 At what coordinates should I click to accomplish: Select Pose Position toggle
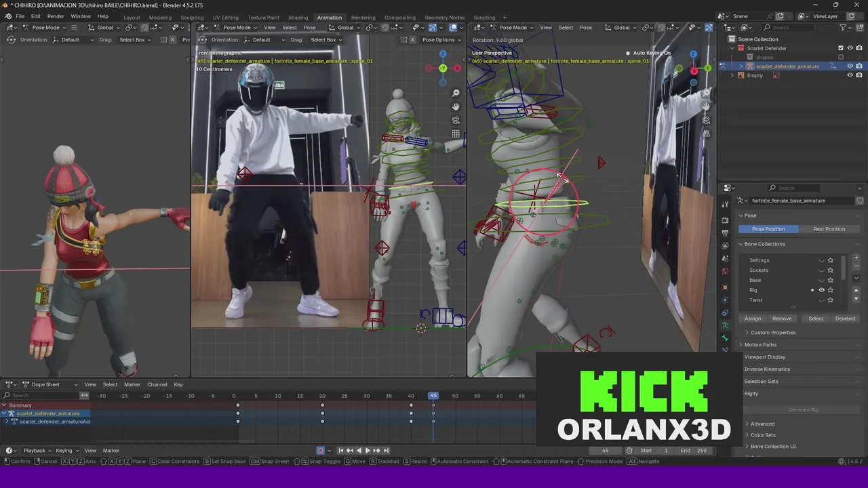pyautogui.click(x=768, y=229)
